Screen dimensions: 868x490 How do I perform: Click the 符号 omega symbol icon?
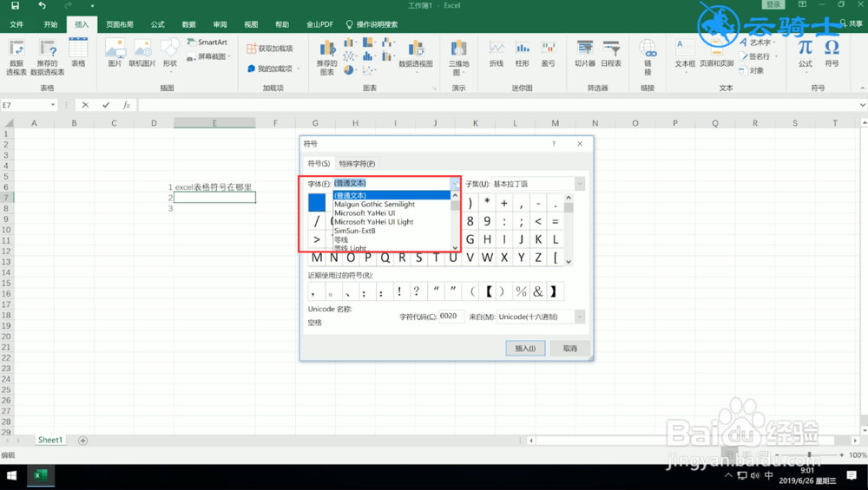832,54
